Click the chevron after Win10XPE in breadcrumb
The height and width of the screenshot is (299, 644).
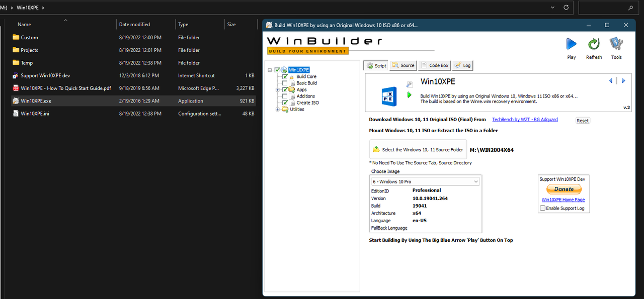(x=43, y=8)
